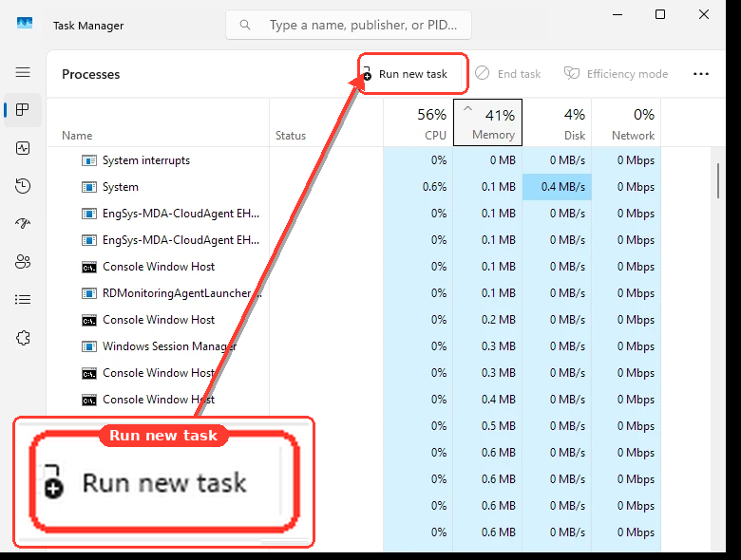Screen dimensions: 741x560
Task: Toggle sort on the 41% Memory column header
Action: [487, 122]
